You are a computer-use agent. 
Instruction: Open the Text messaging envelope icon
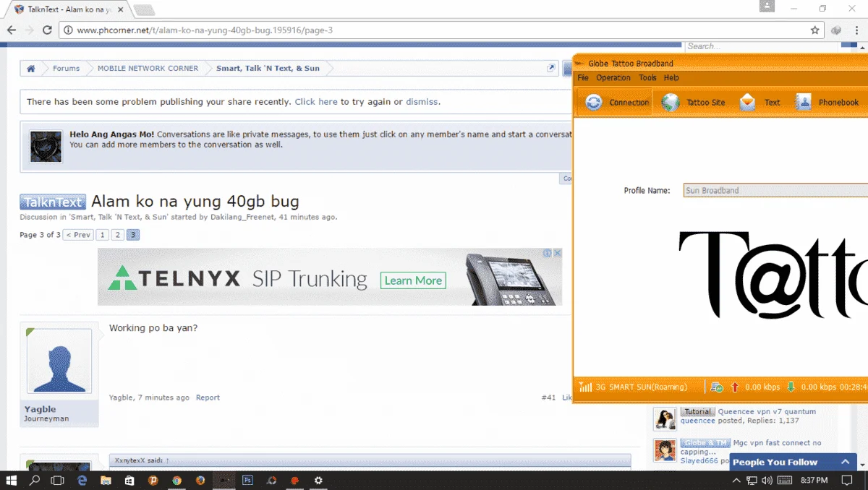pos(747,103)
